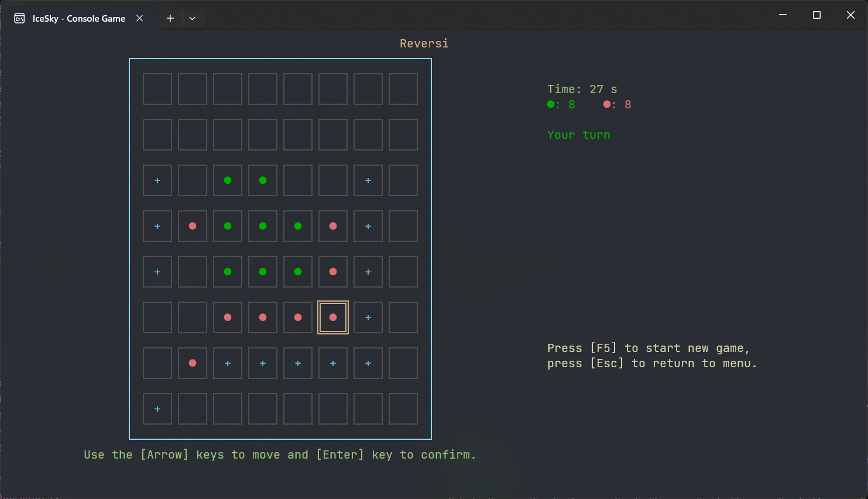Click the 'Your turn' status text

pyautogui.click(x=579, y=135)
